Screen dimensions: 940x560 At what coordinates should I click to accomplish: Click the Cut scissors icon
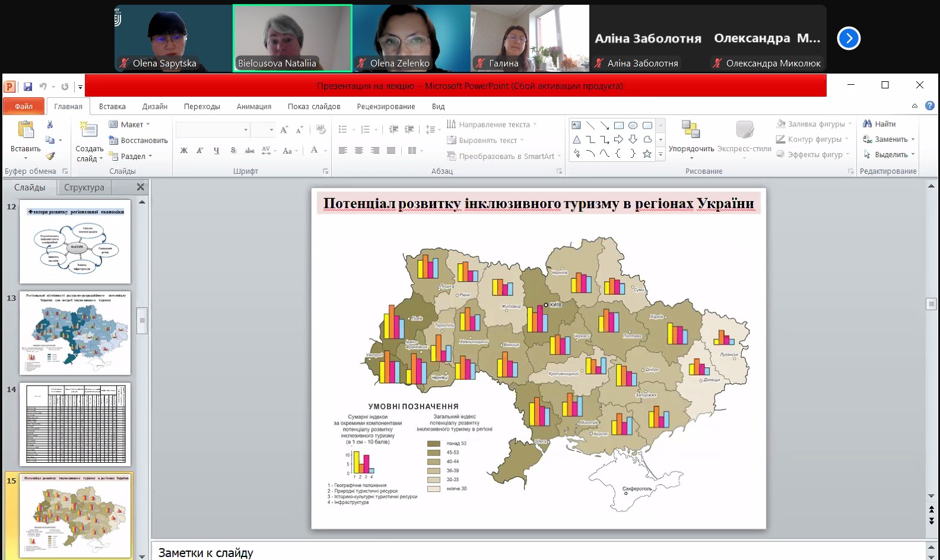[x=50, y=125]
